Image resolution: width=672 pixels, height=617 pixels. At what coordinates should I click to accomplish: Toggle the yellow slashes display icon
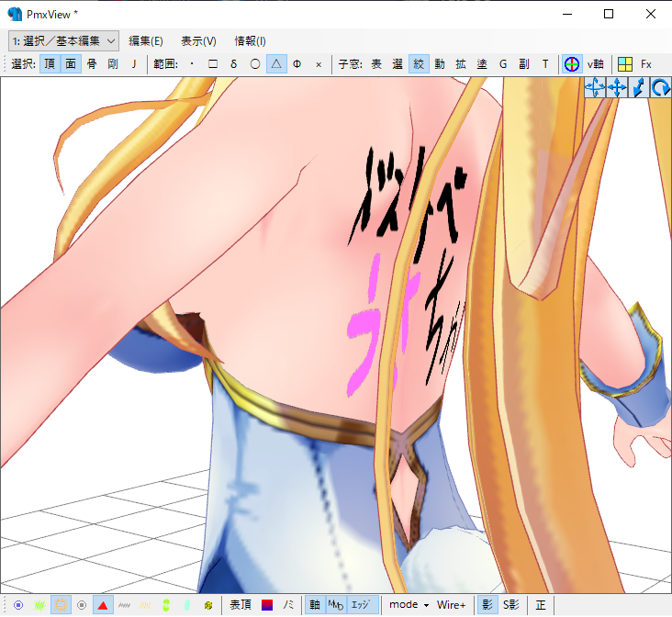click(145, 605)
